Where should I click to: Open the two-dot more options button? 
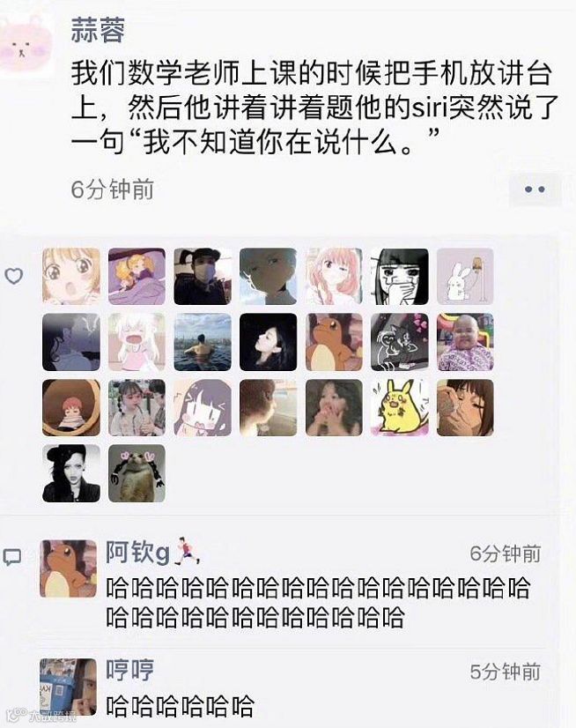(x=535, y=189)
